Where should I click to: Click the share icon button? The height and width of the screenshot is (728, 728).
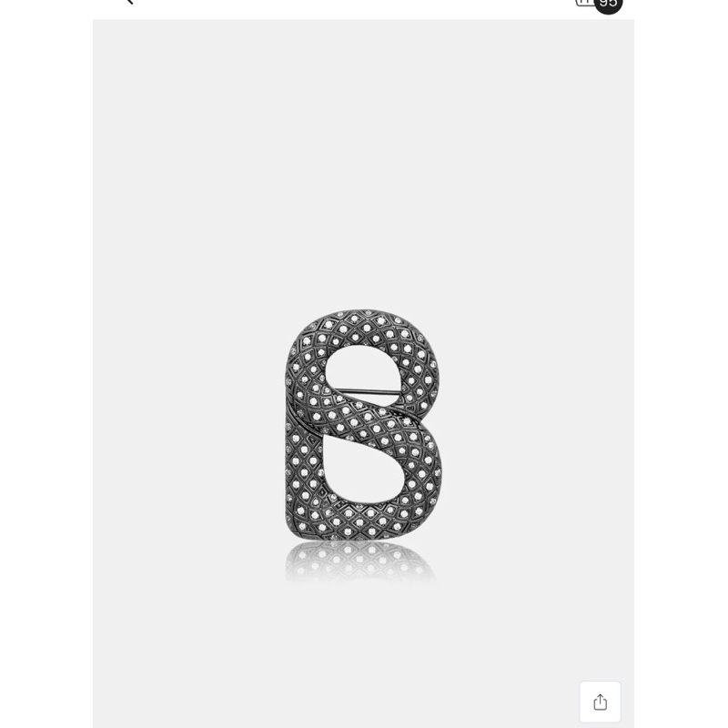click(x=600, y=702)
